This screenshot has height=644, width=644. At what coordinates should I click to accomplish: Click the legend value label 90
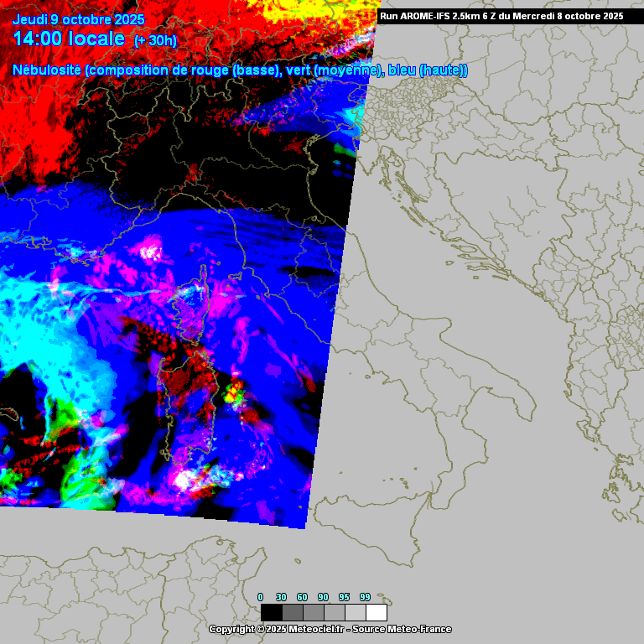(x=323, y=597)
